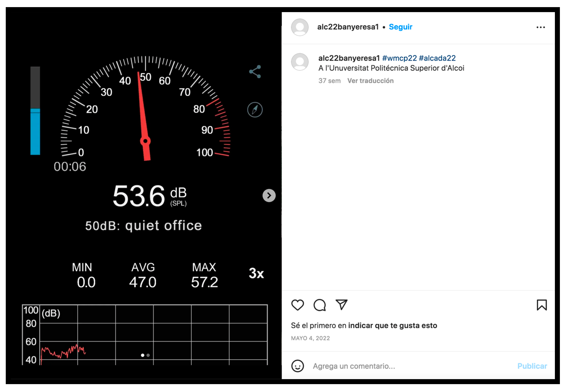Open the #wmcp22 hashtag

(x=399, y=58)
